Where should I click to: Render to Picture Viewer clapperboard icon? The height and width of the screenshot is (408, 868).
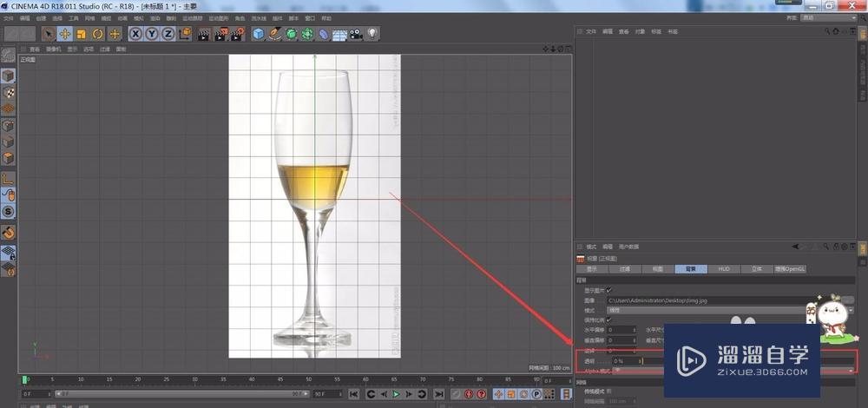point(220,34)
